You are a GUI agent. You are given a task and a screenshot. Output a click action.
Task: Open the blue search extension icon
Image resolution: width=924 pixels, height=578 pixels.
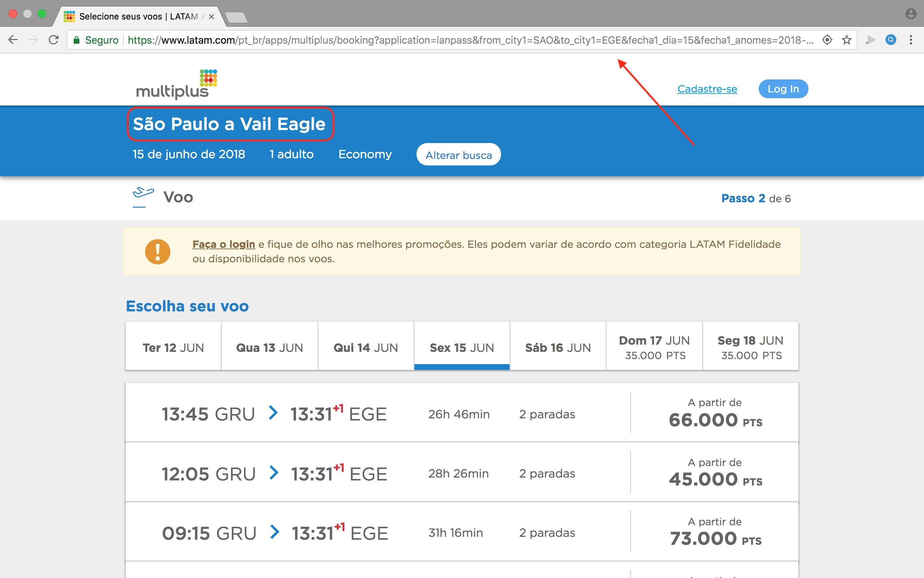[x=891, y=40]
